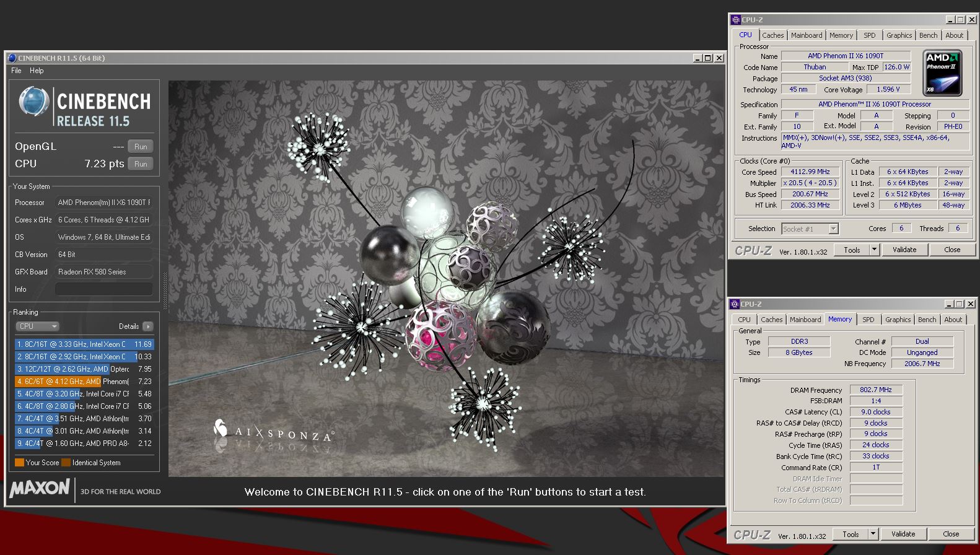This screenshot has width=980, height=555.
Task: Click the brown Identical System legend swatch
Action: point(66,462)
